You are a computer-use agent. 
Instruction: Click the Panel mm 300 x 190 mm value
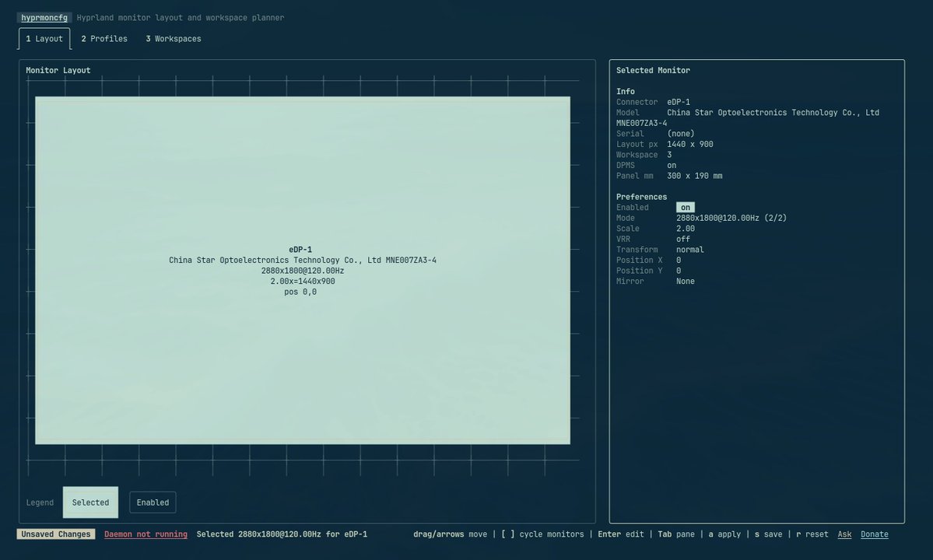point(694,176)
